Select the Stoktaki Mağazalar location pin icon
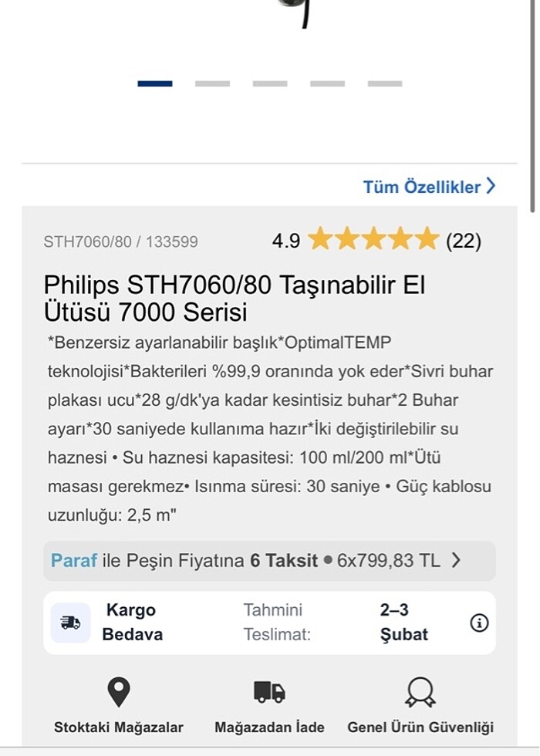 point(117,694)
